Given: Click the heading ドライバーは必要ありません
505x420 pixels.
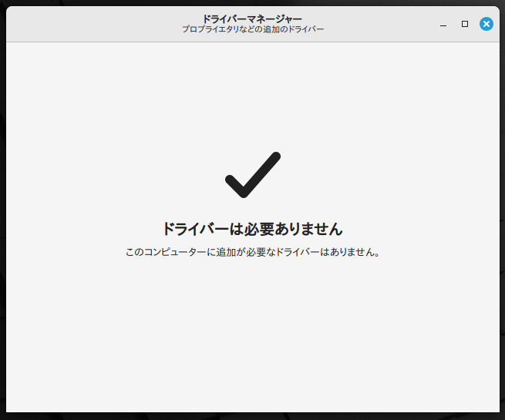Looking at the screenshot, I should (x=252, y=229).
